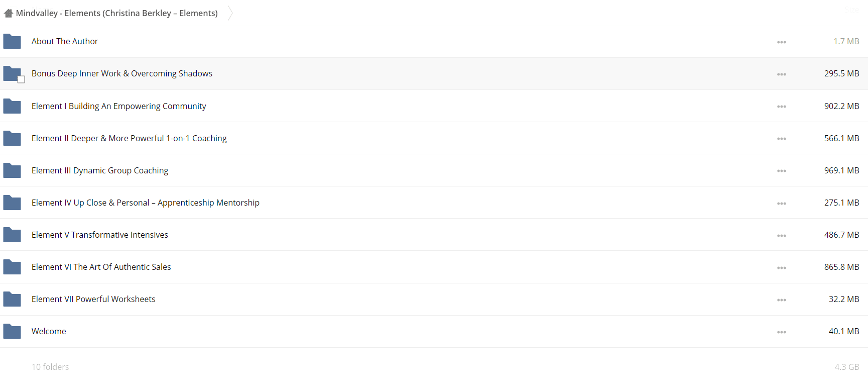
Task: Open more options for Element V row
Action: [782, 236]
